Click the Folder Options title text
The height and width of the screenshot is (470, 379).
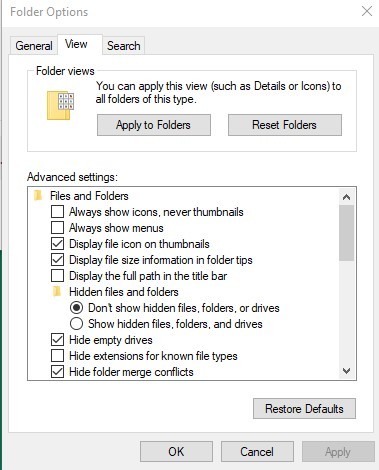click(49, 12)
